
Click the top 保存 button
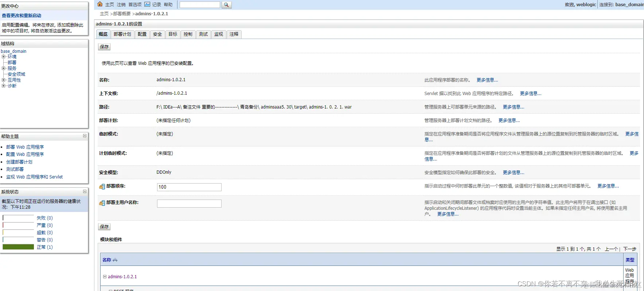(x=104, y=47)
